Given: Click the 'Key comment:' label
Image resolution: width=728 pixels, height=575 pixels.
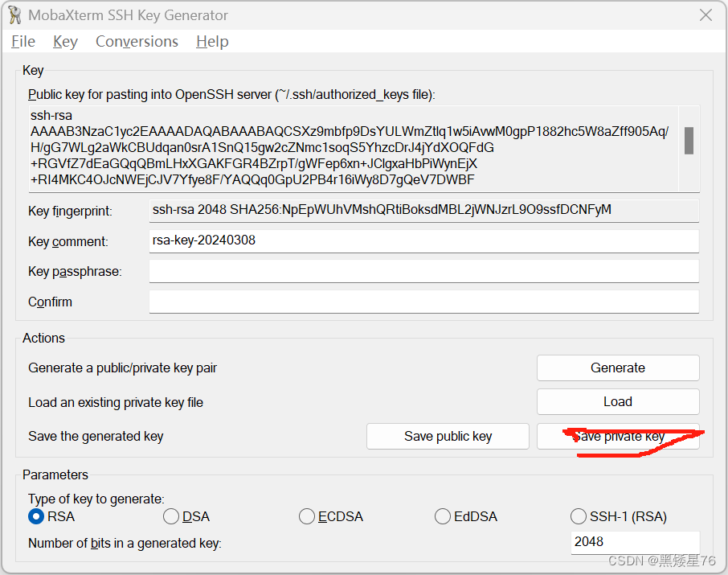Looking at the screenshot, I should pos(67,242).
